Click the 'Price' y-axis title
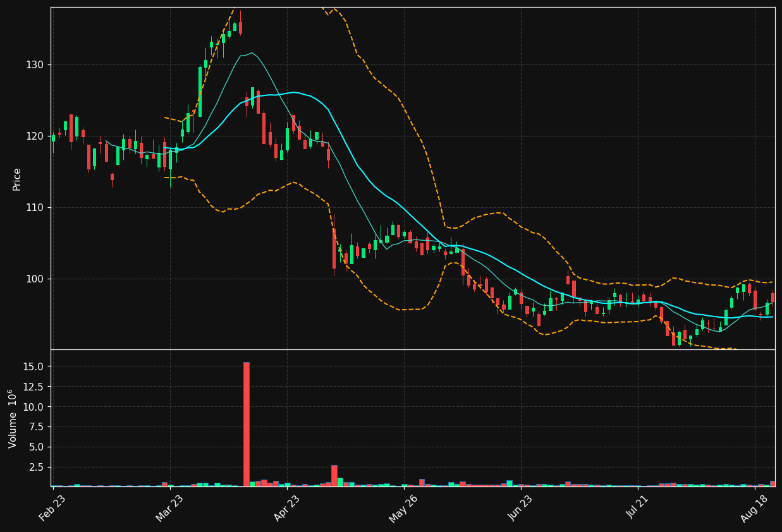This screenshot has width=782, height=532. (x=17, y=179)
